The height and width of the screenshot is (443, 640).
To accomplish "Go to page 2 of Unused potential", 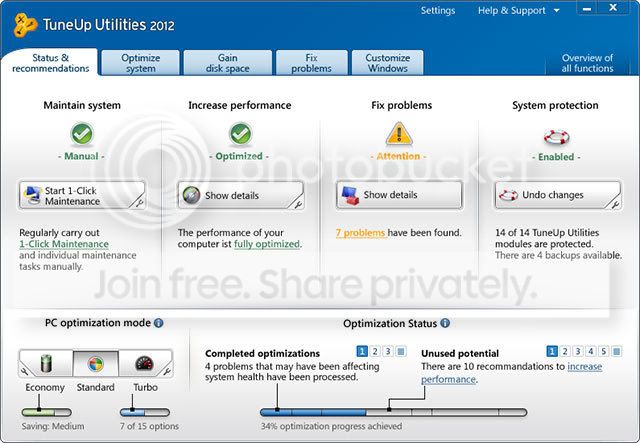I will tap(565, 351).
